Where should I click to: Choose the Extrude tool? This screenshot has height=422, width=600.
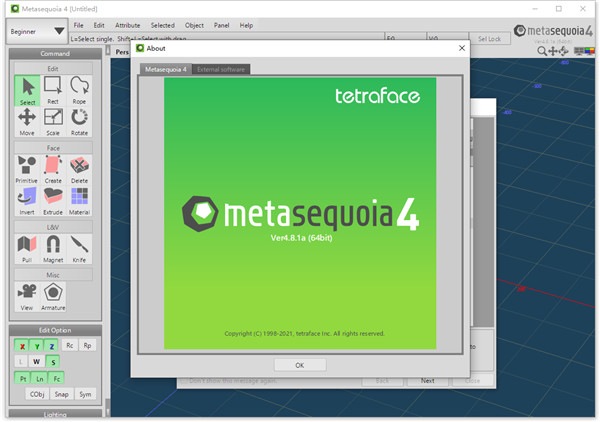click(53, 201)
